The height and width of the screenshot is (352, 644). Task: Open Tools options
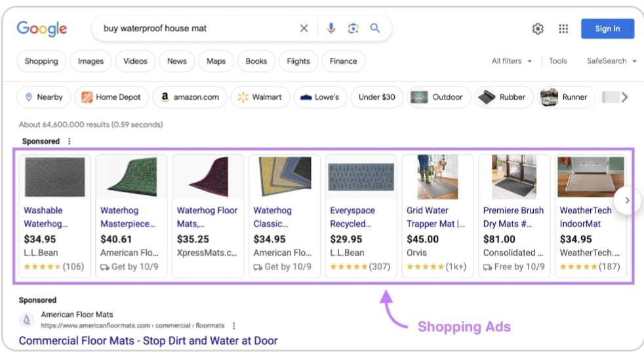click(557, 61)
